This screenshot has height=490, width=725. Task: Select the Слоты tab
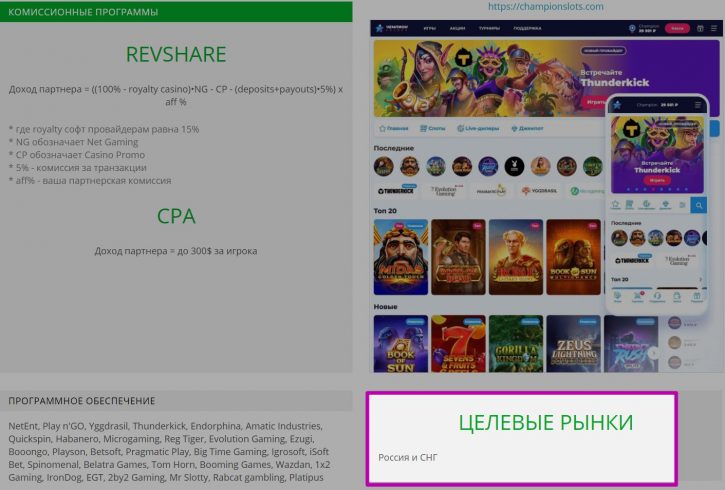pos(432,128)
